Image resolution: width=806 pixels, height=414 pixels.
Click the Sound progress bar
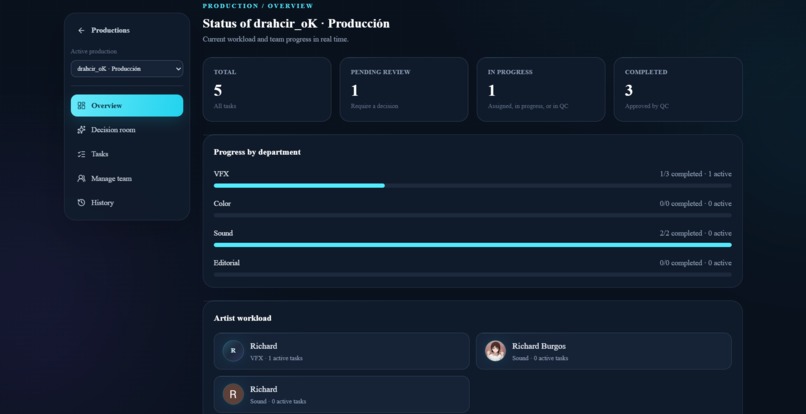click(472, 245)
